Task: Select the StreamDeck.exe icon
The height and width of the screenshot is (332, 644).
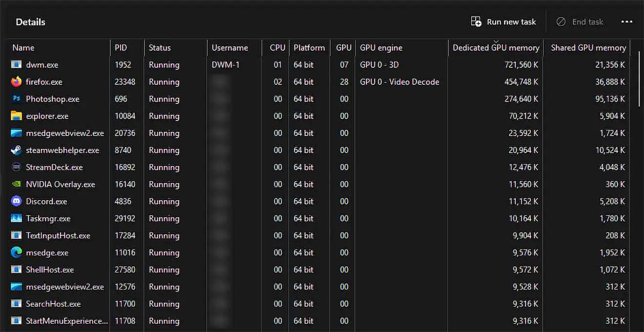Action: [17, 167]
